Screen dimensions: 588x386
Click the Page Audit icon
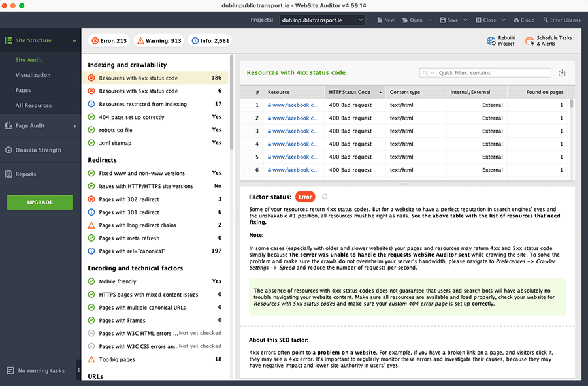coord(8,125)
